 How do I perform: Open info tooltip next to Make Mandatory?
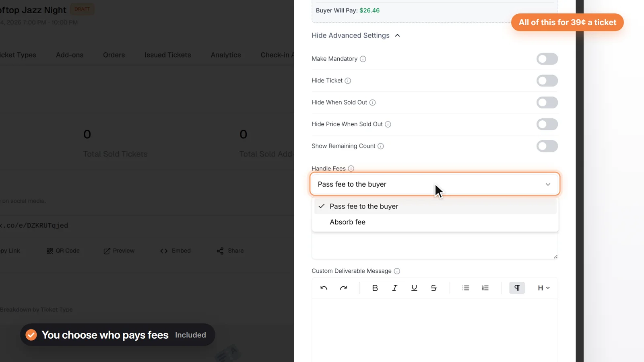(363, 59)
